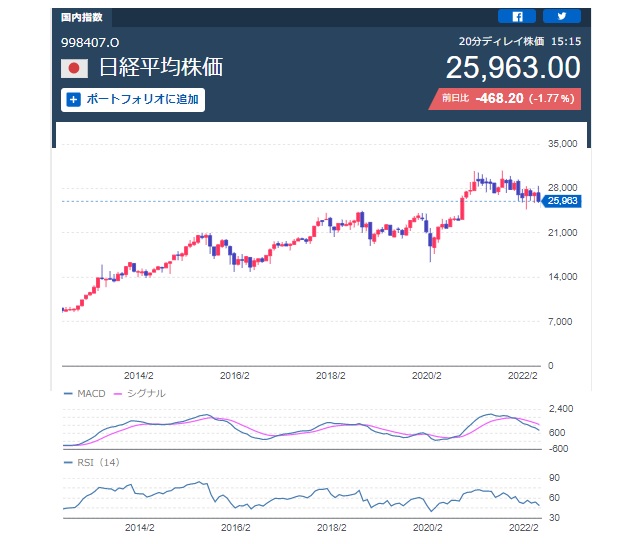Viewport: 639px width, 544px height.
Task: Click the 7,000 price axis label
Action: point(560,322)
